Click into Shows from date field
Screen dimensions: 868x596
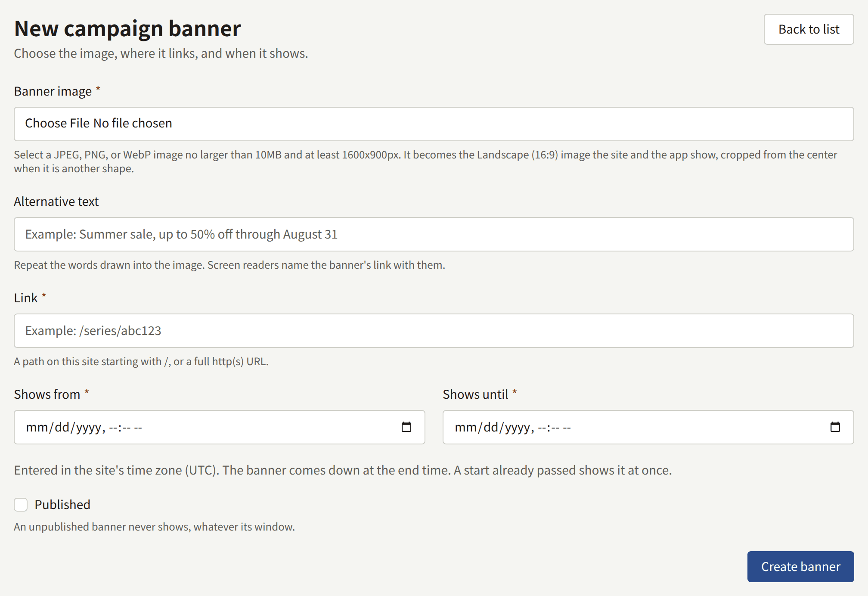(219, 427)
